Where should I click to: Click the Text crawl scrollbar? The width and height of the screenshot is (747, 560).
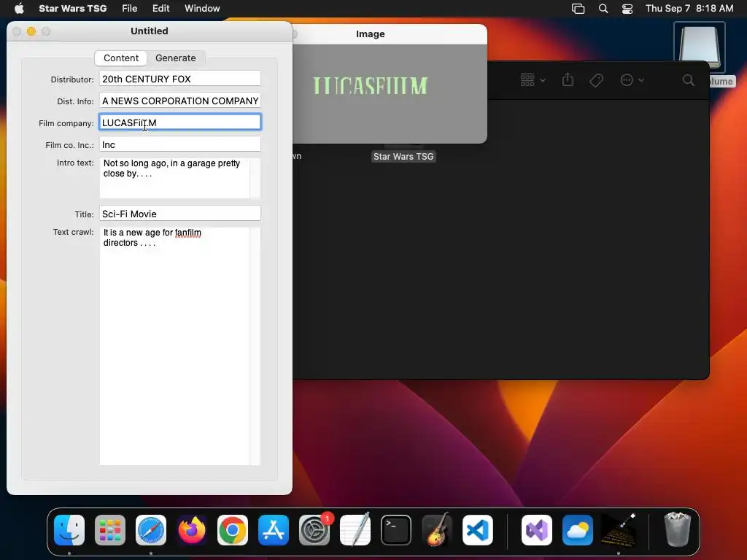point(255,346)
